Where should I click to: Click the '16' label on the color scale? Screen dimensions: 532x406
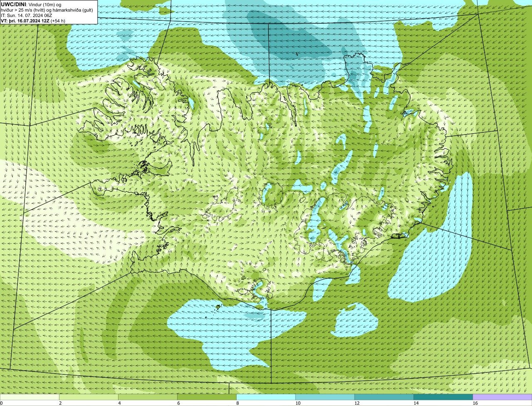click(x=474, y=403)
